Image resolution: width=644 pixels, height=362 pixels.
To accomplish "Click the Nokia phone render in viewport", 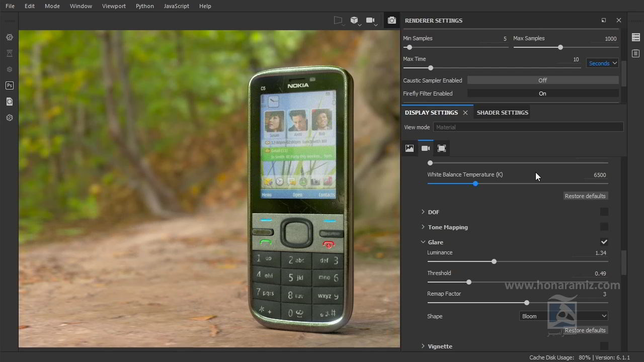I will point(300,199).
